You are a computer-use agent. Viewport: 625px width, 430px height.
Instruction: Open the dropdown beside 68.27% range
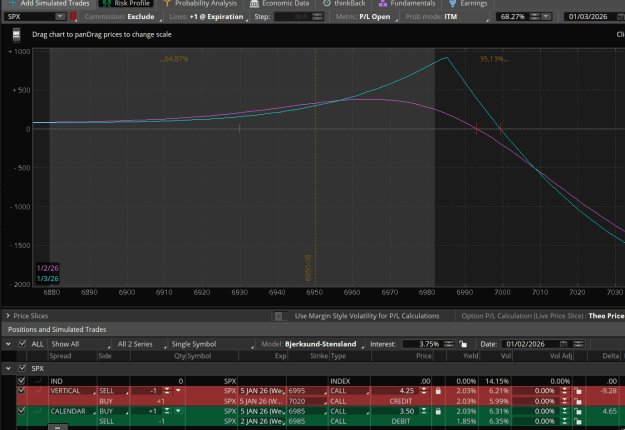tap(546, 17)
